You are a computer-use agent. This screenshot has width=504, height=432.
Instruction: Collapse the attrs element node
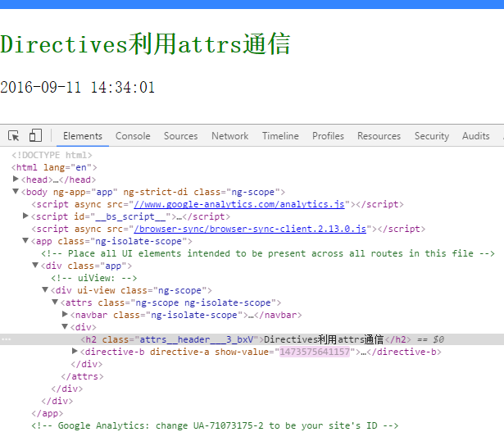(x=55, y=302)
